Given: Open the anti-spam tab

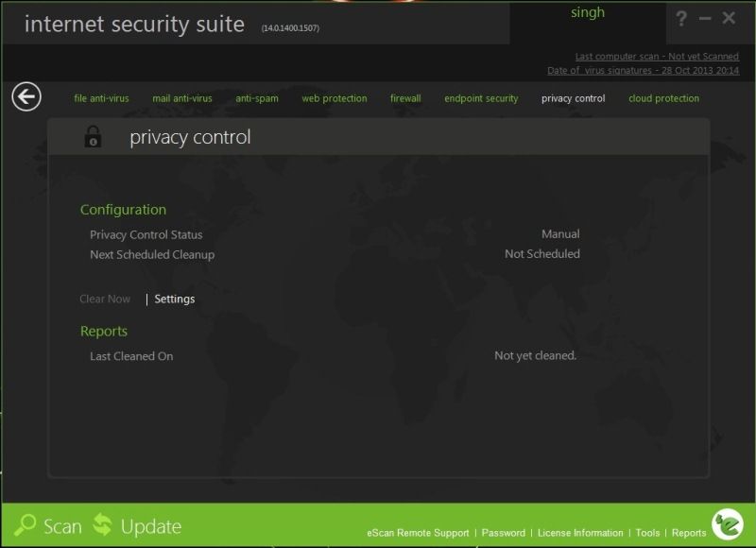Looking at the screenshot, I should click(x=257, y=98).
